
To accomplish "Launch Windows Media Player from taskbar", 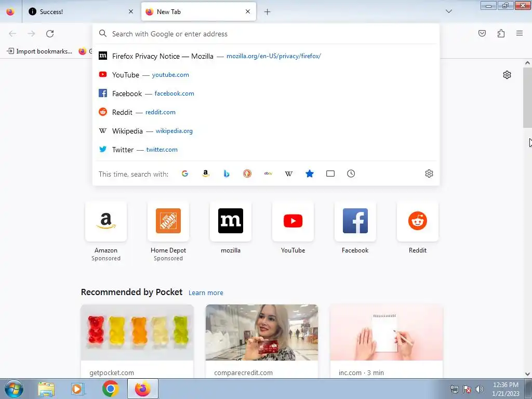I will [78, 389].
